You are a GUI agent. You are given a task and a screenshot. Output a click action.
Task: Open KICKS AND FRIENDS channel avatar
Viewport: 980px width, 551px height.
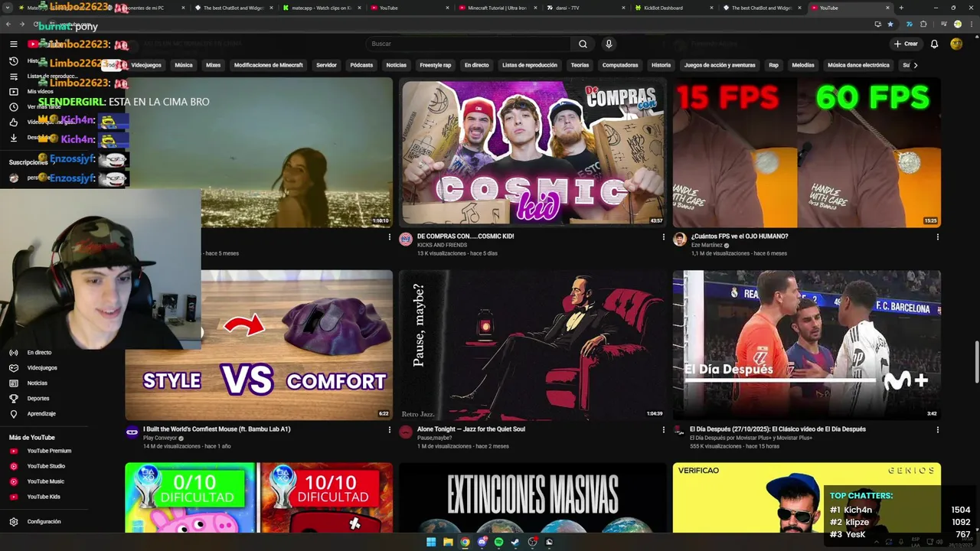(x=406, y=240)
